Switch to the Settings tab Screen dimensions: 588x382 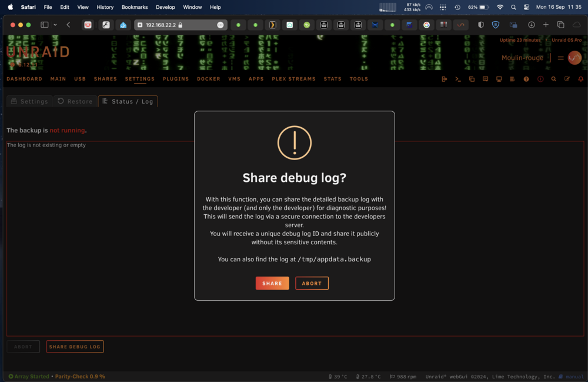pyautogui.click(x=29, y=101)
